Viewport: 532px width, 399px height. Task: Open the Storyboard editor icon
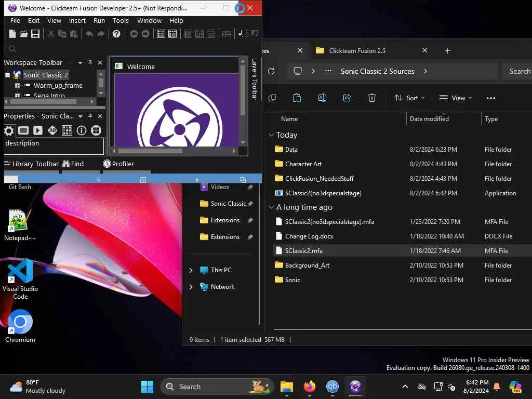[x=161, y=34]
